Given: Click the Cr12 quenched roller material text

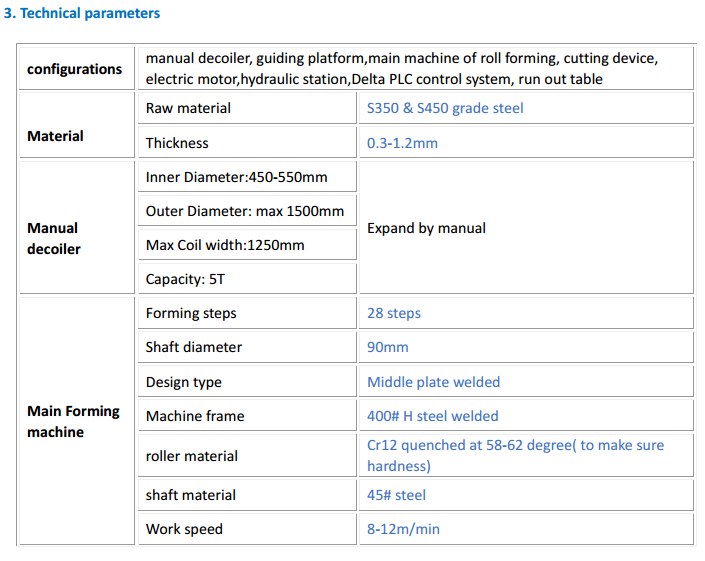Looking at the screenshot, I should [x=515, y=455].
